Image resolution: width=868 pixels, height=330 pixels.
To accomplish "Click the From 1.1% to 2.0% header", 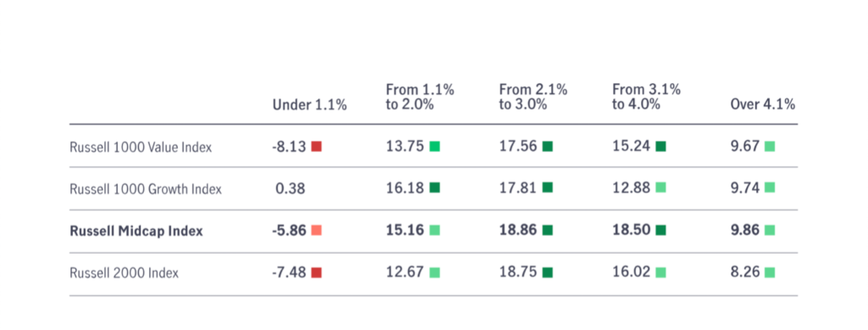I will coord(420,97).
